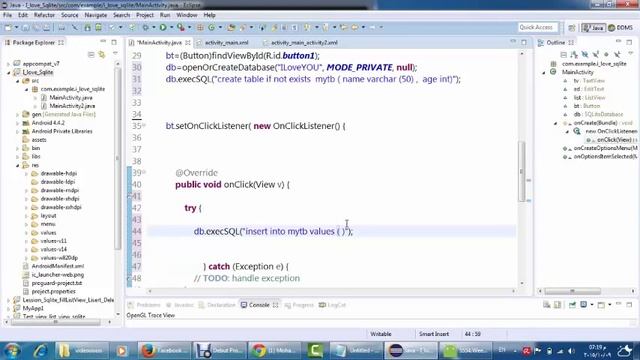
Task: Select onCreateOptionsMenu in Outline
Action: 605,148
